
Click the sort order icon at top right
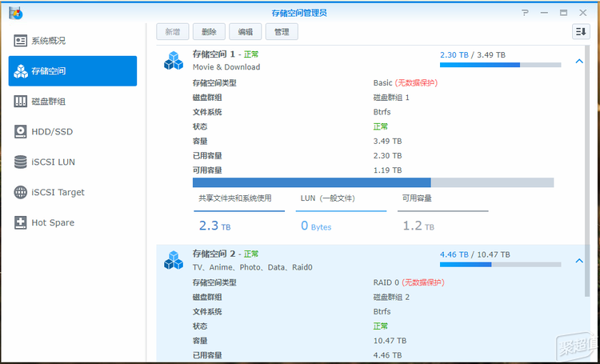pos(580,31)
